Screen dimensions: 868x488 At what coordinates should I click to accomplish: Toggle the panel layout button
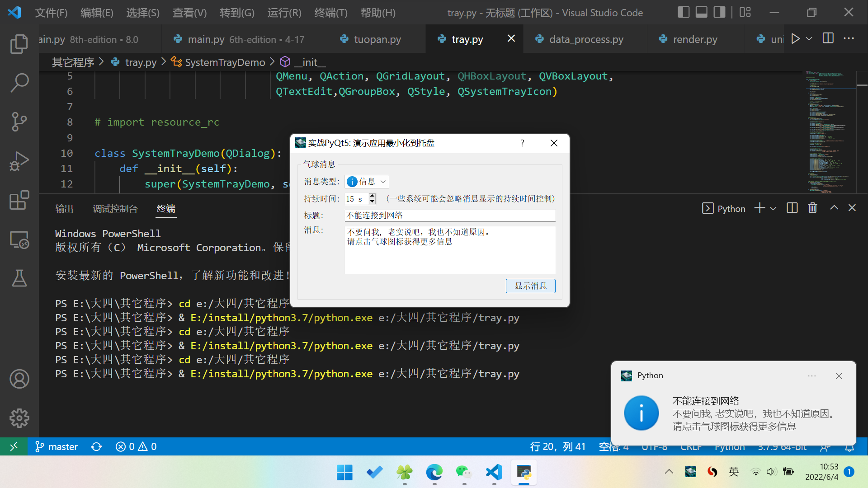(x=701, y=12)
